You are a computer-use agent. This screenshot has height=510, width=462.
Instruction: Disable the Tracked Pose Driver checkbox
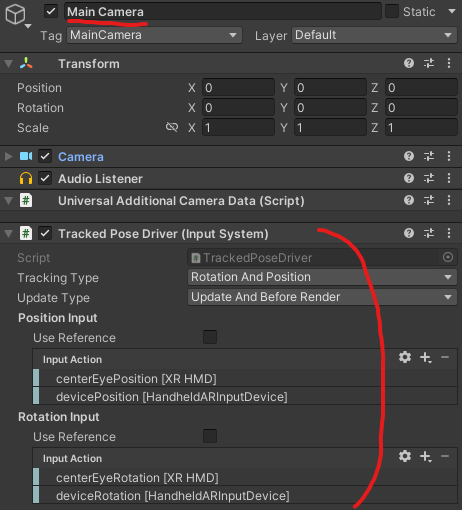(45, 233)
